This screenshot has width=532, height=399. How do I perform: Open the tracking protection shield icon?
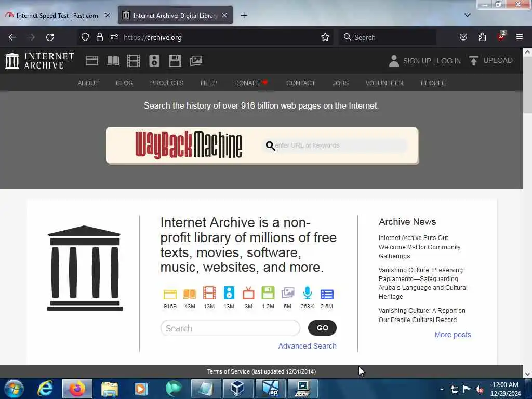(x=85, y=37)
